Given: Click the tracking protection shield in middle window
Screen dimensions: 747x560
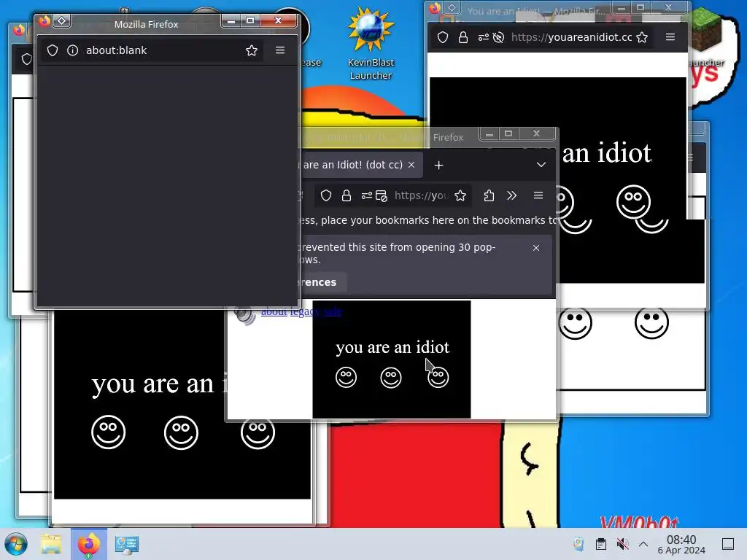Looking at the screenshot, I should (x=326, y=195).
